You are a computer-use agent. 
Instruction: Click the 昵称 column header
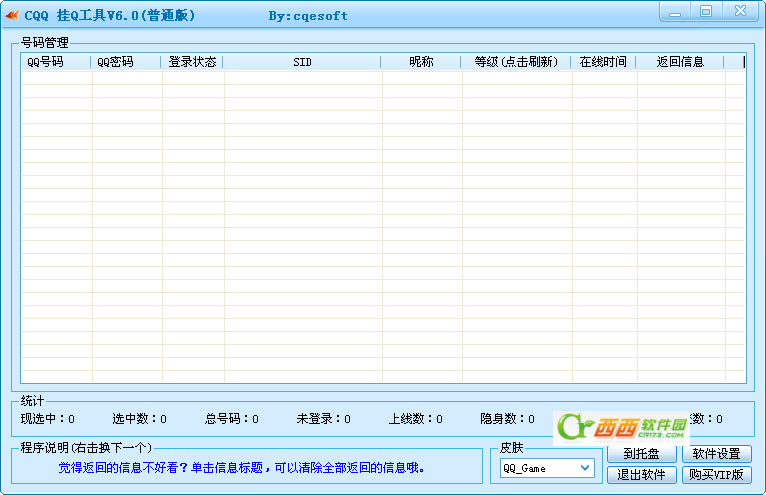pos(421,62)
